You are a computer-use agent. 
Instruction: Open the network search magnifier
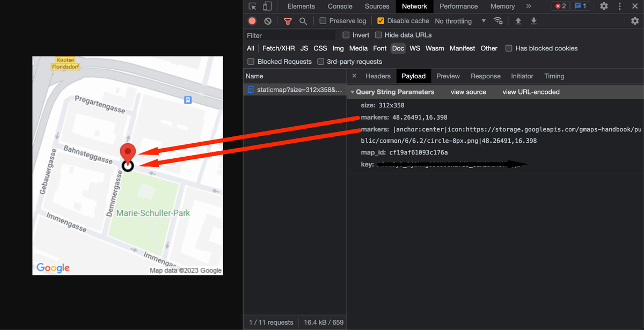click(303, 20)
